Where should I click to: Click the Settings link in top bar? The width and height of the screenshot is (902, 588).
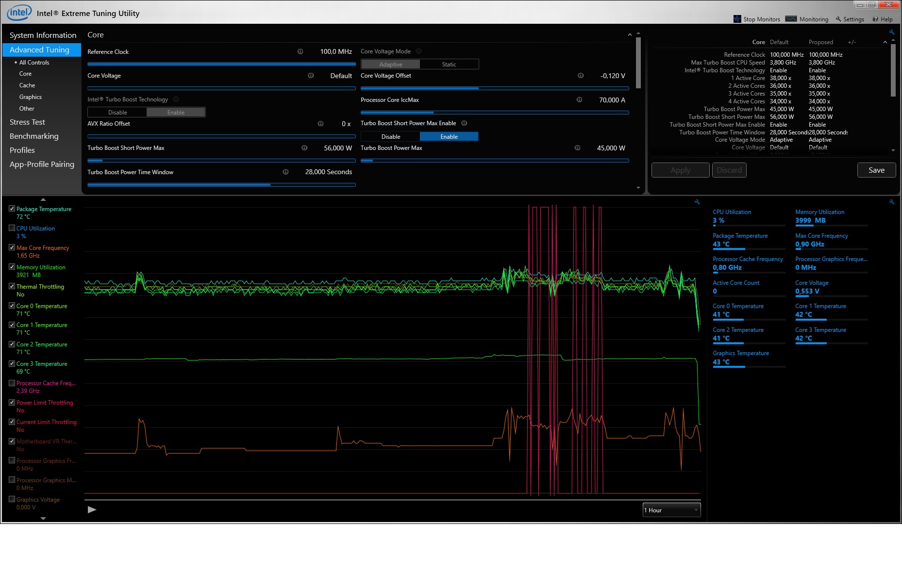tap(853, 19)
